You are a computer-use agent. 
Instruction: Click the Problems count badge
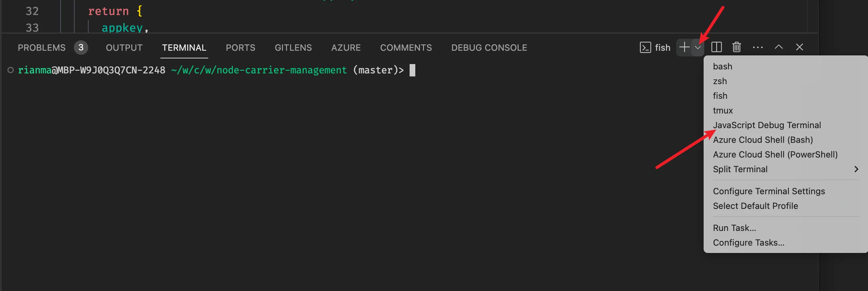tap(81, 47)
